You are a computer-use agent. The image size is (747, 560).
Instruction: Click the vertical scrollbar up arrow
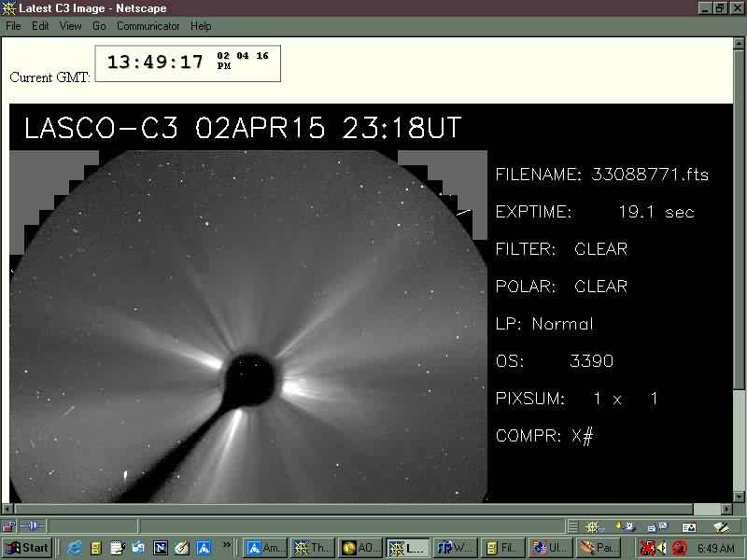click(739, 43)
